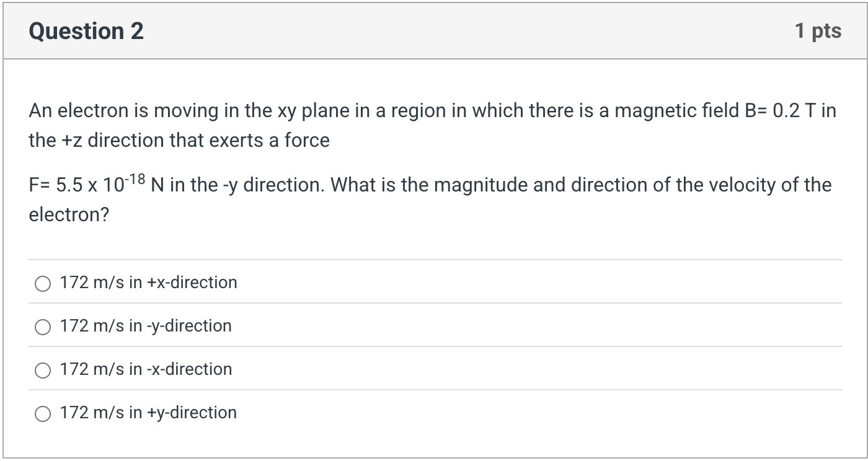Click the "172 m/s in -x-direction" answer label
Viewport: 868px width, 461px height.
pyautogui.click(x=144, y=369)
